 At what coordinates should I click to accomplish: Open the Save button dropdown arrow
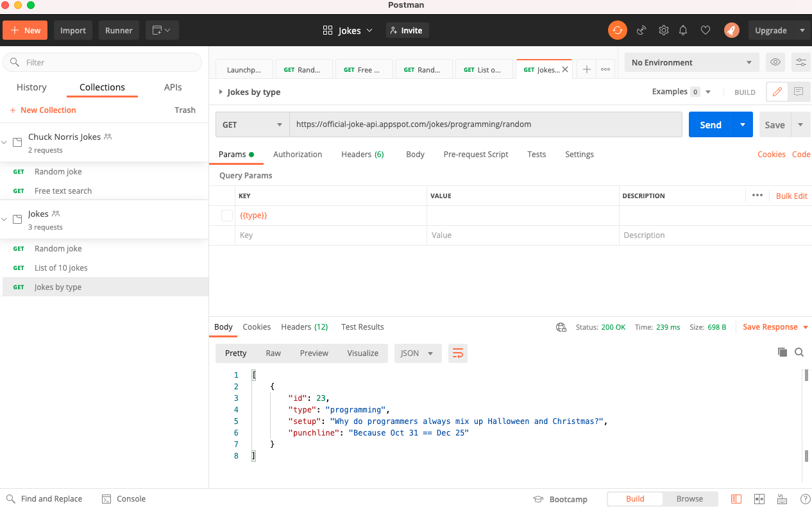click(800, 124)
